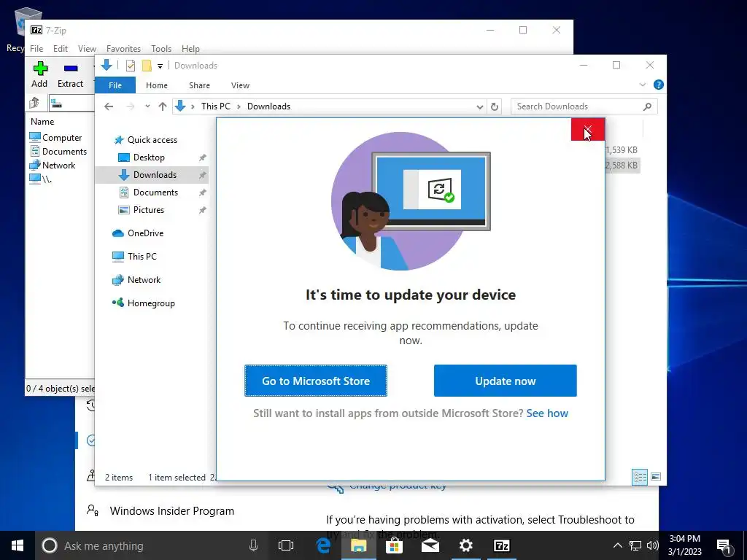This screenshot has height=560, width=747.
Task: Open Action Center notifications icon
Action: pyautogui.click(x=724, y=545)
